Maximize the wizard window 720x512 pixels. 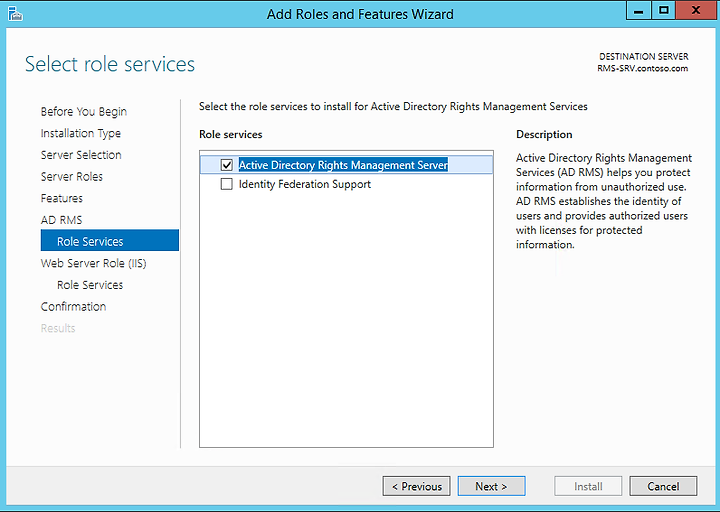pyautogui.click(x=663, y=11)
